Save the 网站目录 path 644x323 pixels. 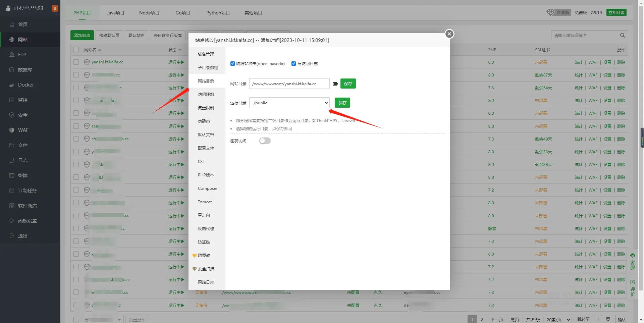pyautogui.click(x=348, y=84)
